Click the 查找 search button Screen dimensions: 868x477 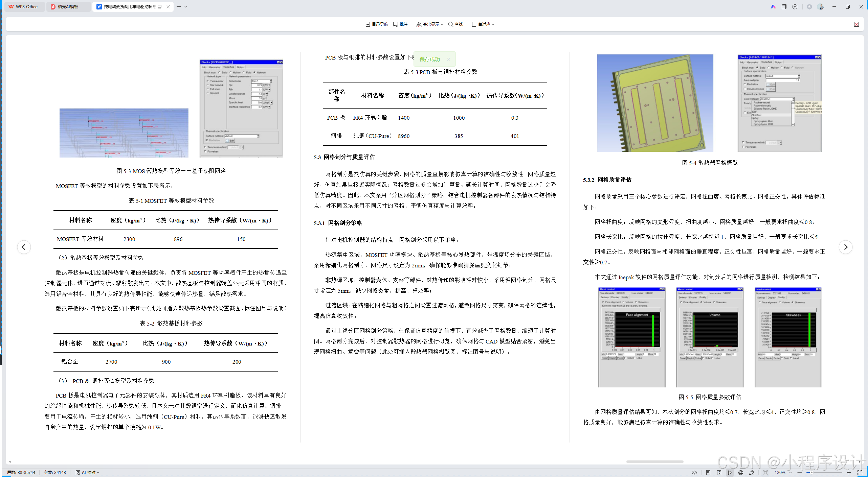click(x=455, y=24)
